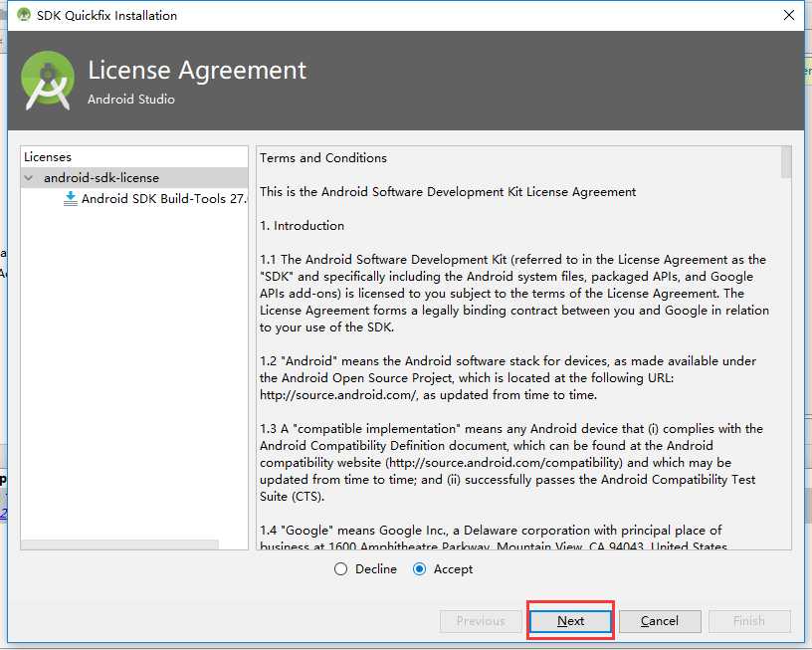The image size is (812, 650).
Task: Click the Android Studio logo in header
Action: [48, 81]
